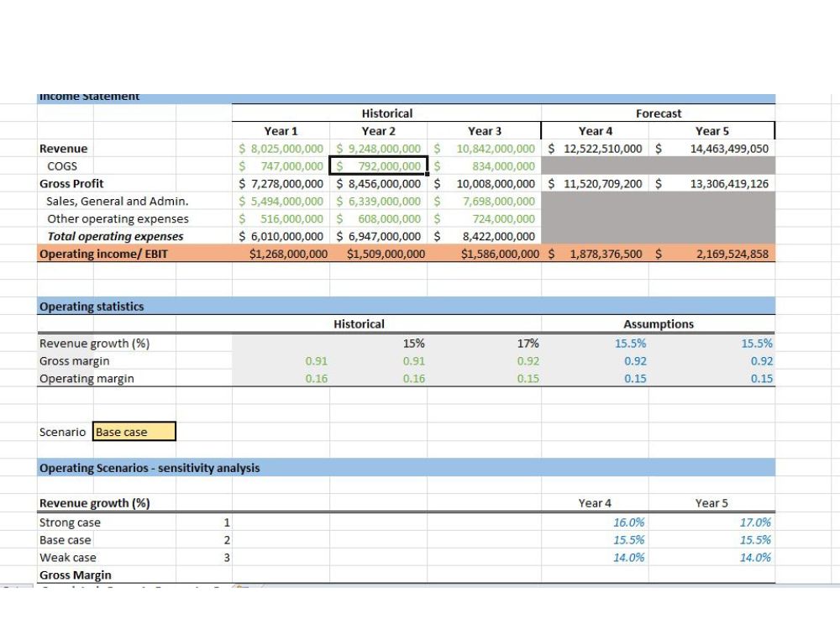Select Year 5 revenue growth assumption 15.5%
The height and width of the screenshot is (630, 840).
click(711, 344)
